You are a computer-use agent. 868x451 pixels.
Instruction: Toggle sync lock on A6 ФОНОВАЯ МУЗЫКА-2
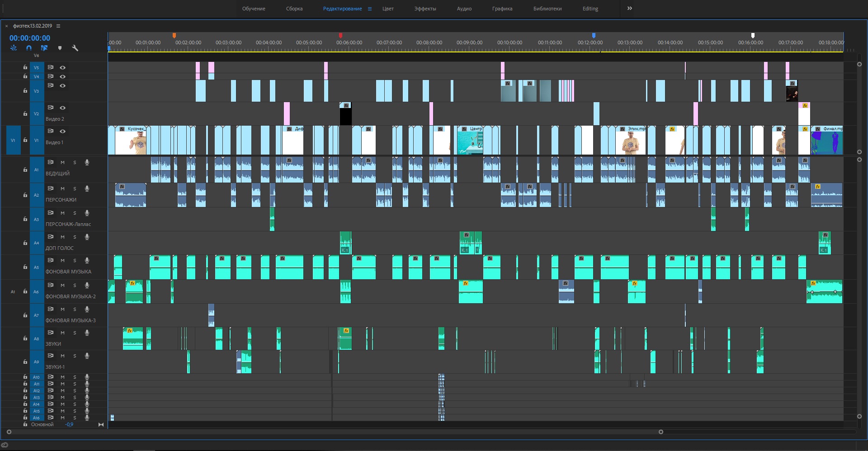pyautogui.click(x=51, y=285)
